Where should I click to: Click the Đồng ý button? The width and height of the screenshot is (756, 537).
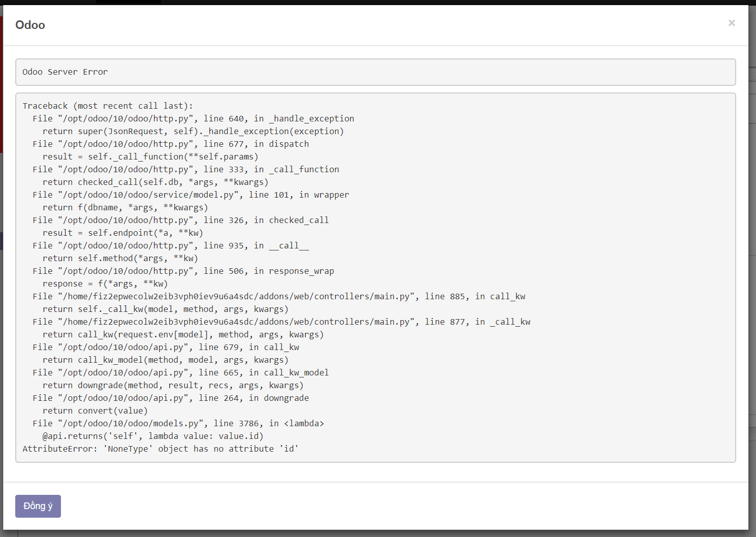click(x=38, y=506)
